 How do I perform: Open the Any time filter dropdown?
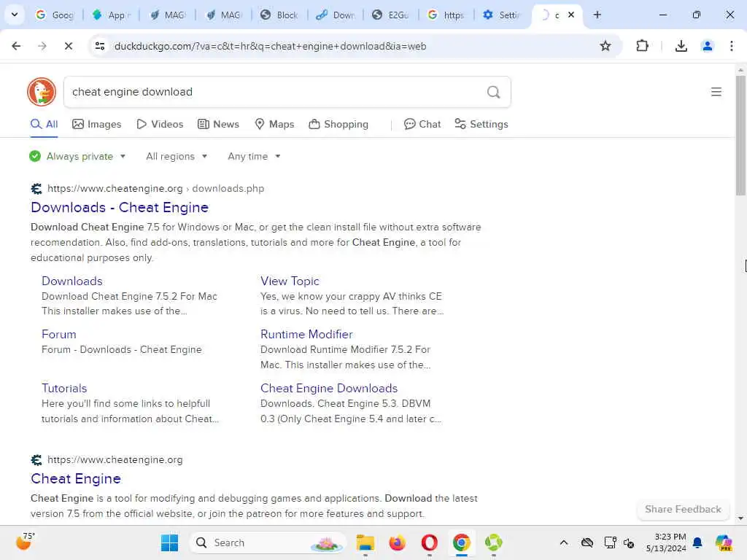254,156
